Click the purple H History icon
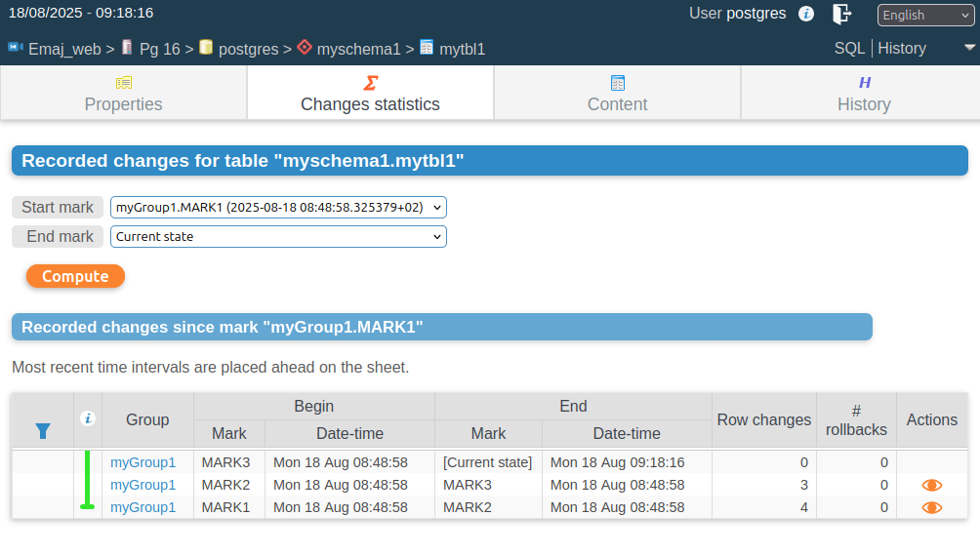The image size is (980, 555). click(x=865, y=82)
